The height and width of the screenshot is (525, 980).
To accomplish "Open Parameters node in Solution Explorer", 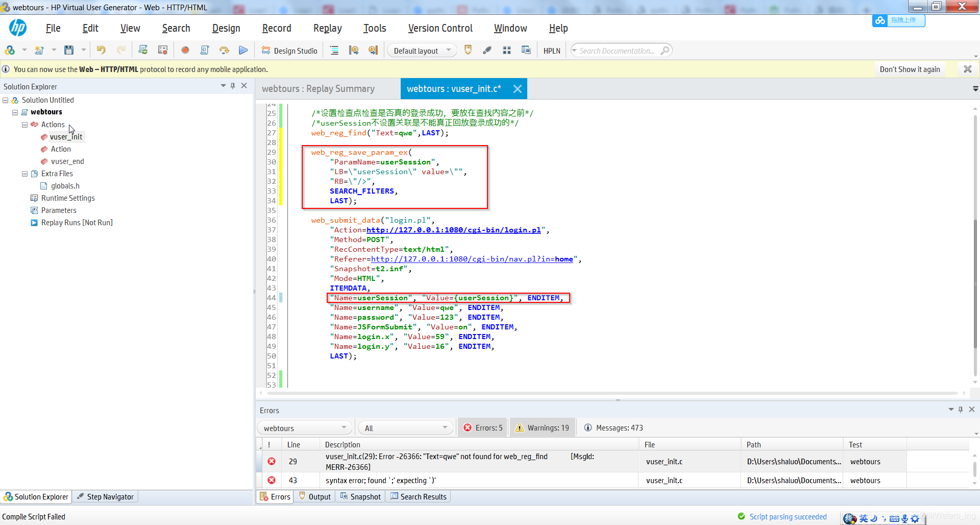I will coord(59,210).
